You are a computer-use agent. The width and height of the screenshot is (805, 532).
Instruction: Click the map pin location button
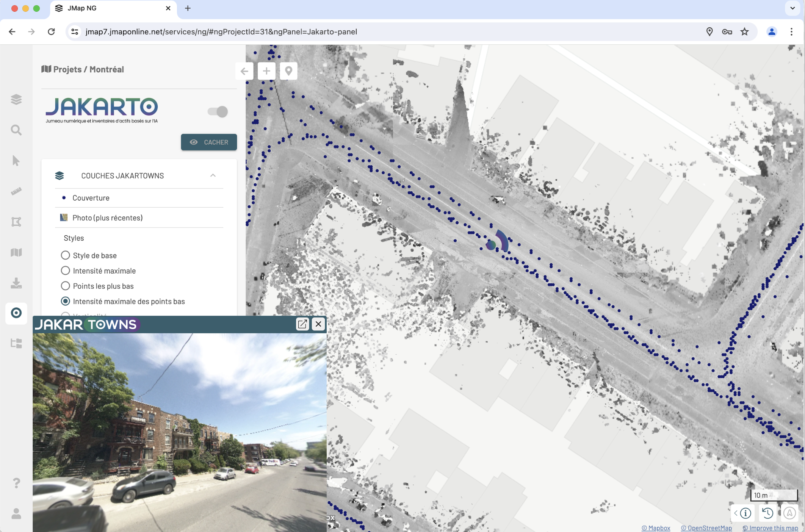coord(288,71)
